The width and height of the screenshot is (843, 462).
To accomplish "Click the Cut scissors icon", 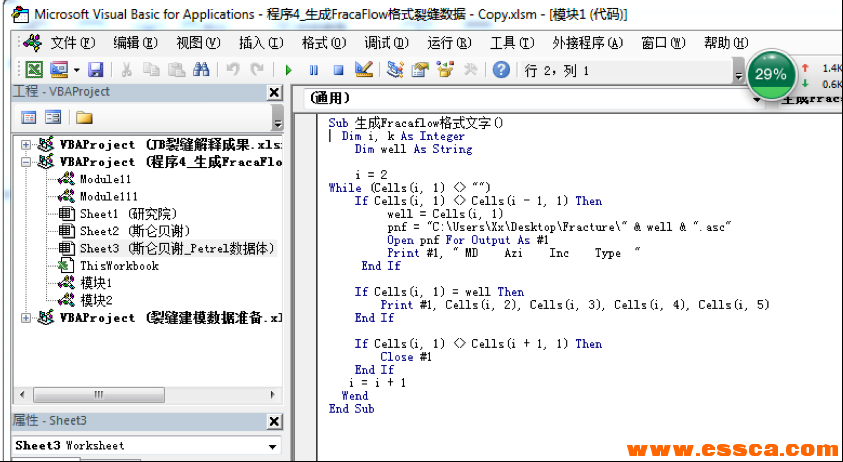I will click(x=126, y=69).
